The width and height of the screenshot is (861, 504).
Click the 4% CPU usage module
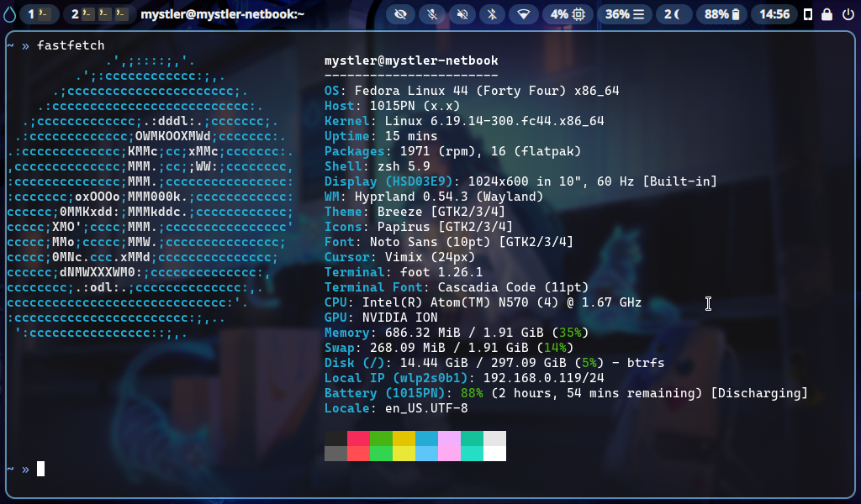tap(568, 14)
